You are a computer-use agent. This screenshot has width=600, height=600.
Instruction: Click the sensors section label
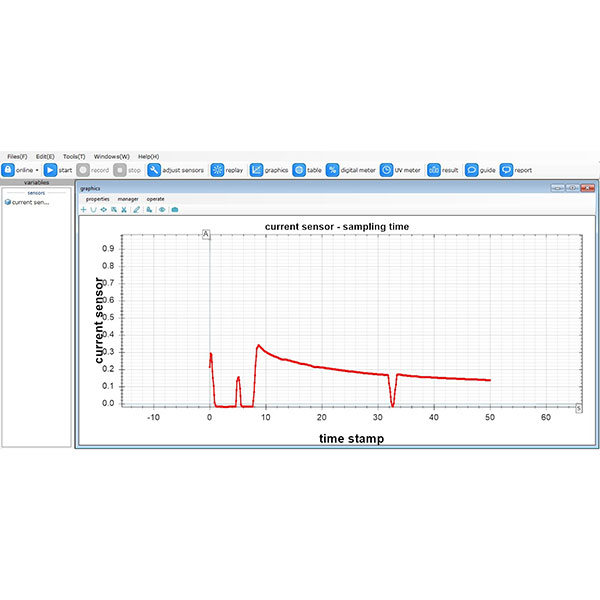point(36,193)
